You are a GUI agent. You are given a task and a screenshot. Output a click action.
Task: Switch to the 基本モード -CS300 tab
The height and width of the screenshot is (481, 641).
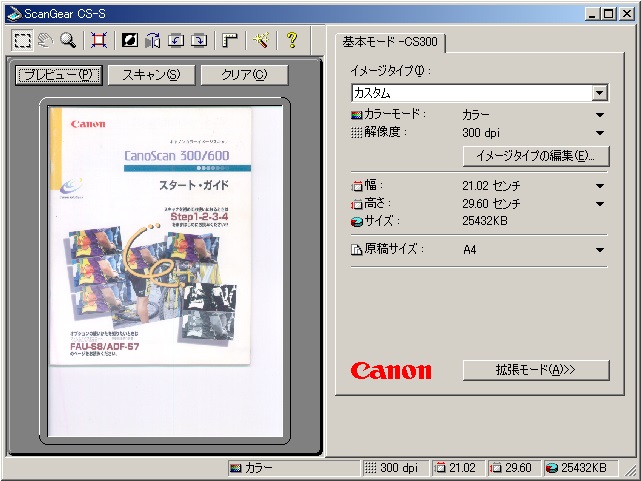point(390,42)
